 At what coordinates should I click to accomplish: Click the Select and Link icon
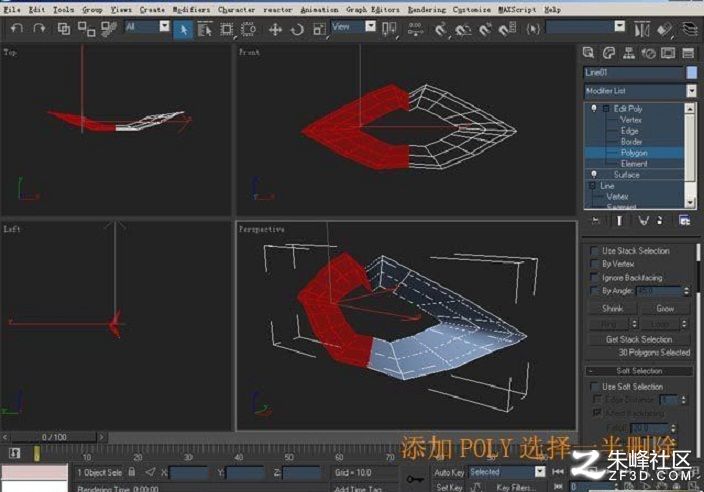64,29
